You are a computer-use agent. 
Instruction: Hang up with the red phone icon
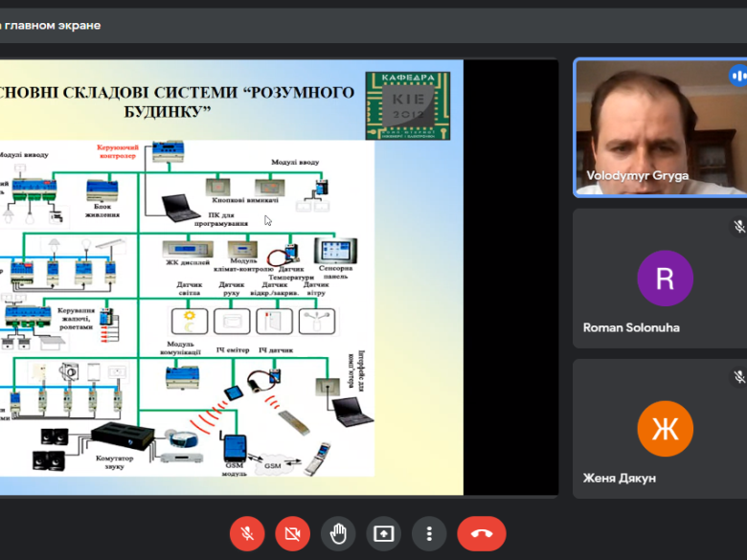tap(481, 533)
